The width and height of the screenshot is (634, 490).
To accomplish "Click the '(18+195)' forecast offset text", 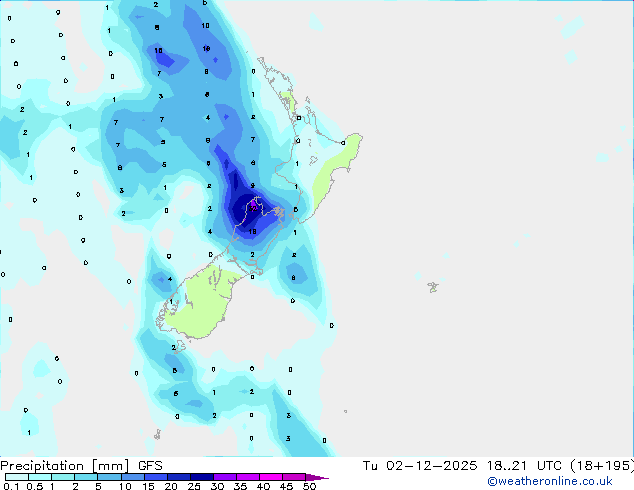I will 602,466.
